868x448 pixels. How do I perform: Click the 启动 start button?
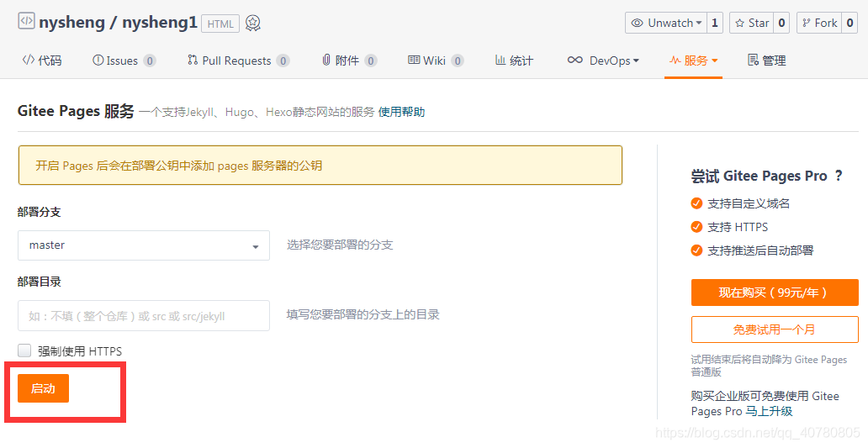(x=43, y=388)
